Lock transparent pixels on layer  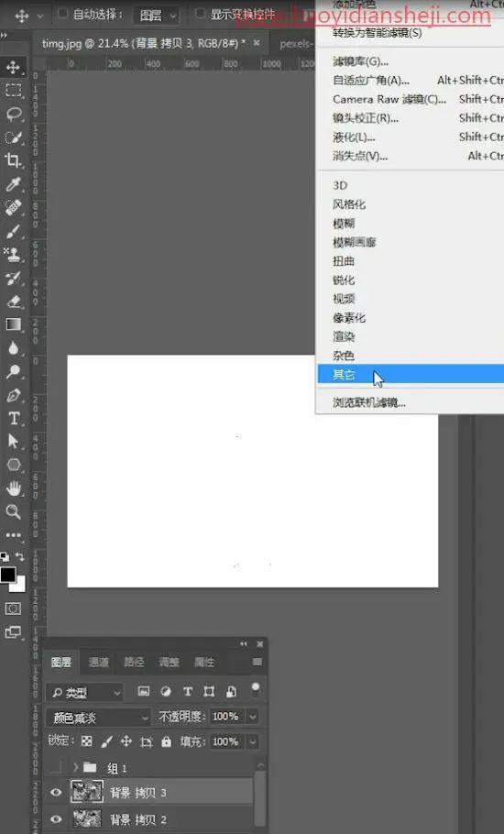[87, 741]
